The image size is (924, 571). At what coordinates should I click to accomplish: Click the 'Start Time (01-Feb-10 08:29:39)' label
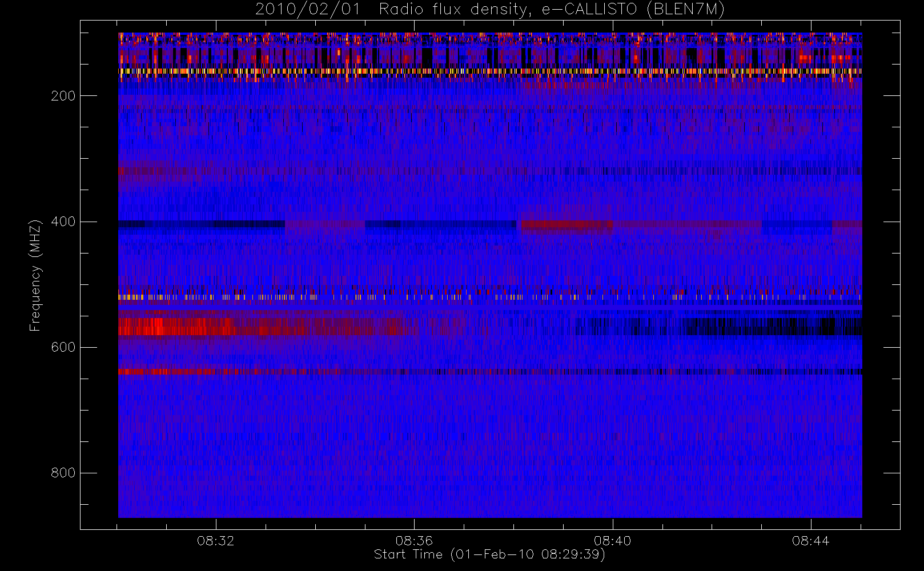pyautogui.click(x=489, y=554)
